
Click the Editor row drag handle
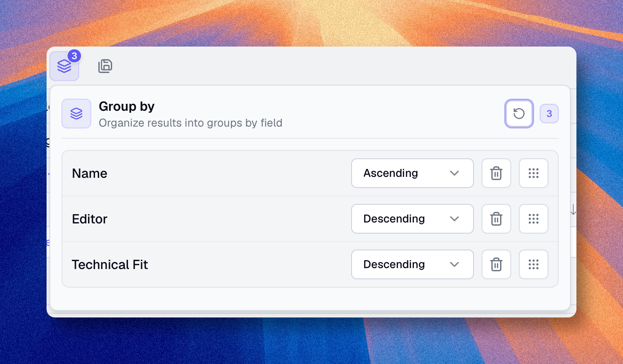point(534,219)
